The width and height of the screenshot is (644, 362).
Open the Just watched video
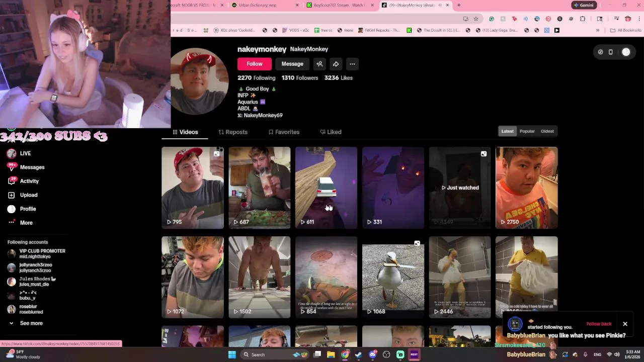tap(460, 188)
